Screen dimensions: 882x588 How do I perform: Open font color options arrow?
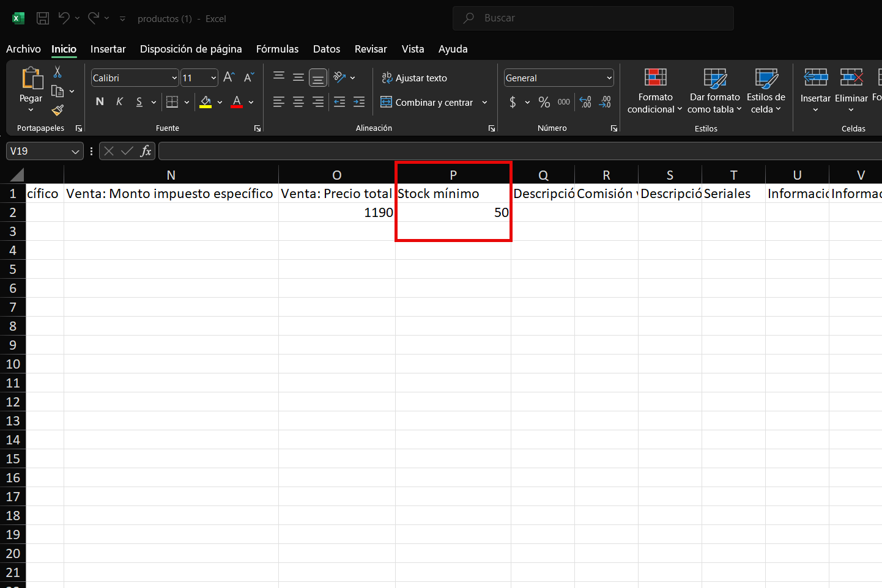point(251,102)
